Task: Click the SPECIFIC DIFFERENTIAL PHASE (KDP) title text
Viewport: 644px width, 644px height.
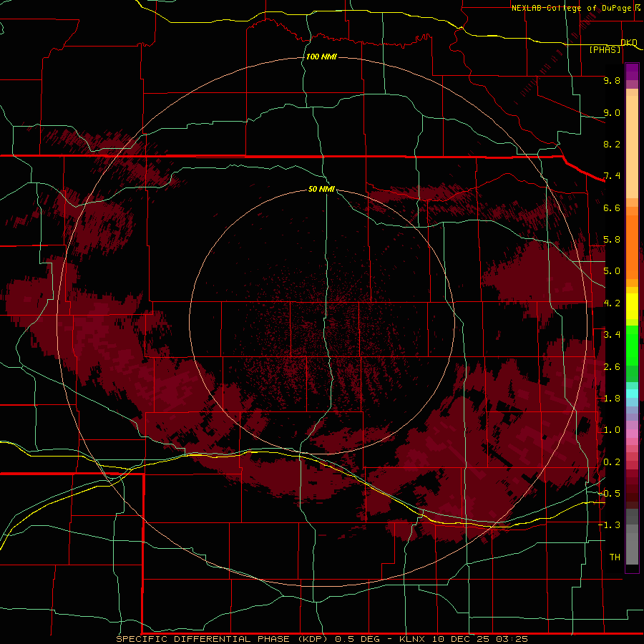Action: point(222,639)
